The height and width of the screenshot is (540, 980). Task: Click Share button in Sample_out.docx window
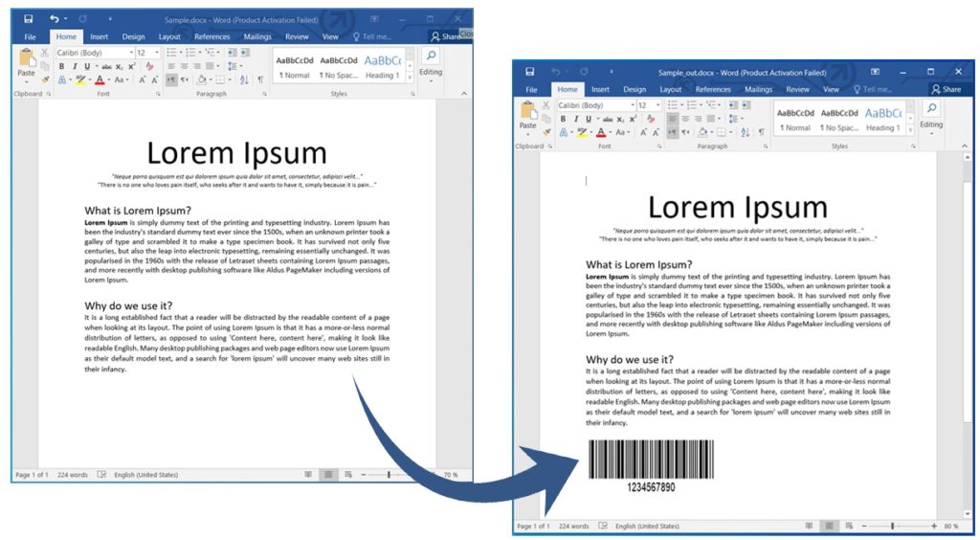(x=946, y=89)
